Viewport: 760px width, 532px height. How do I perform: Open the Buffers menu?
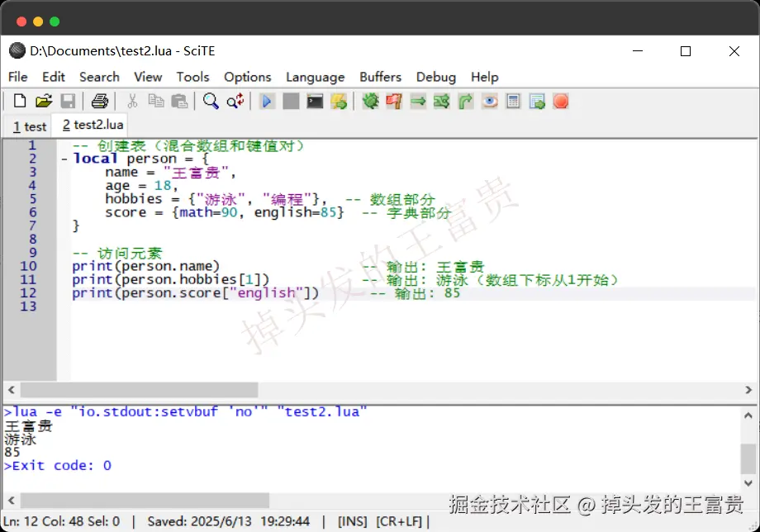380,77
